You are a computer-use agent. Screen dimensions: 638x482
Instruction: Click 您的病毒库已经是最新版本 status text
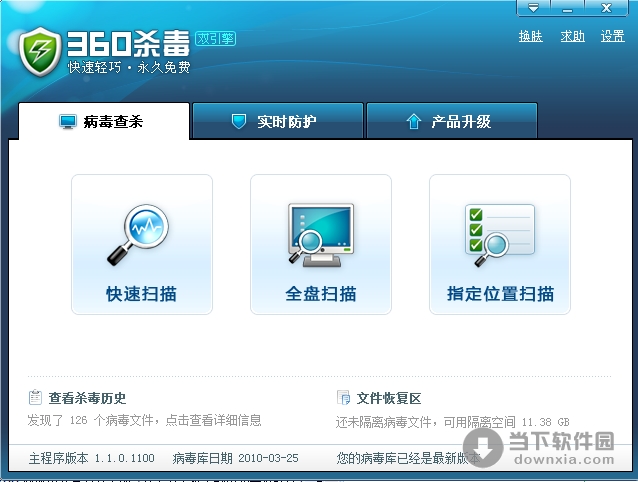point(408,458)
